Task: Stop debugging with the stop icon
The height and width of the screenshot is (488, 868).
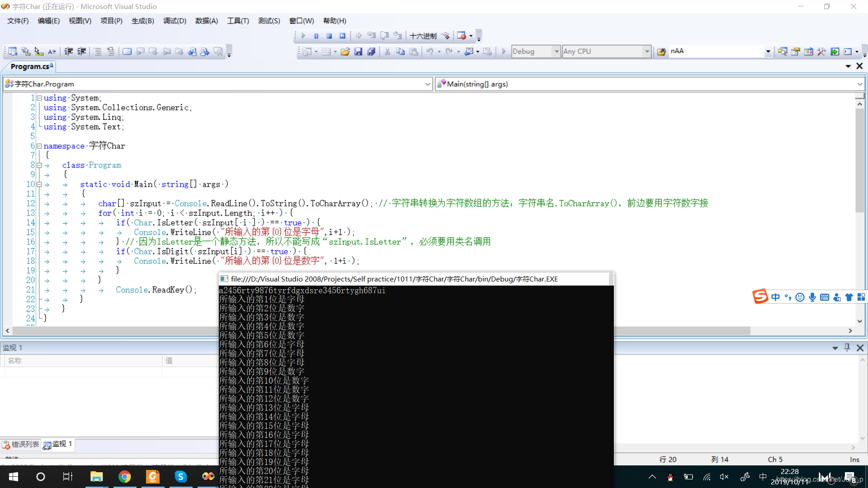Action: point(329,36)
